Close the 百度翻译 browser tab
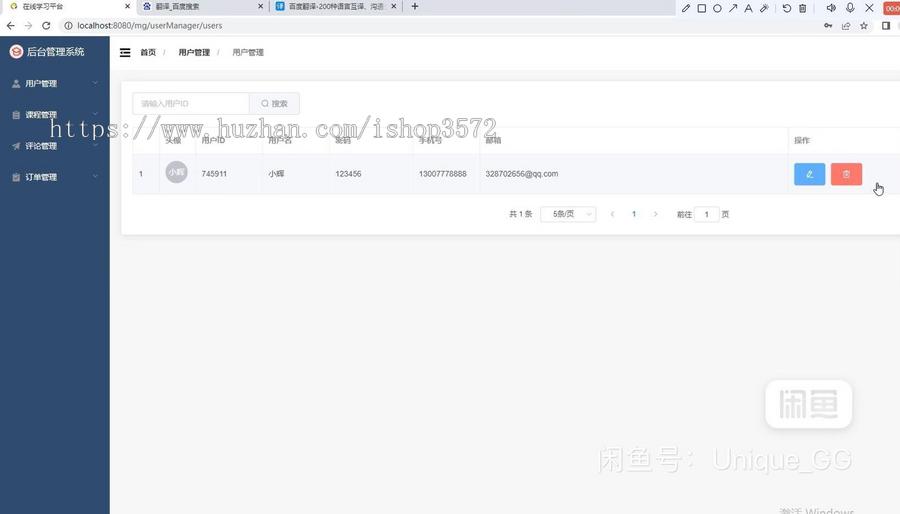900x514 pixels. click(x=394, y=6)
